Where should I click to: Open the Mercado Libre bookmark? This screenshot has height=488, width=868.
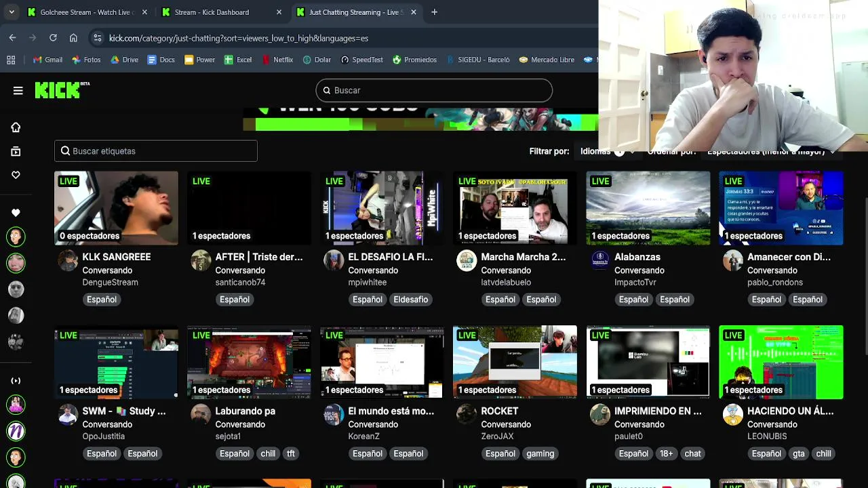(547, 60)
